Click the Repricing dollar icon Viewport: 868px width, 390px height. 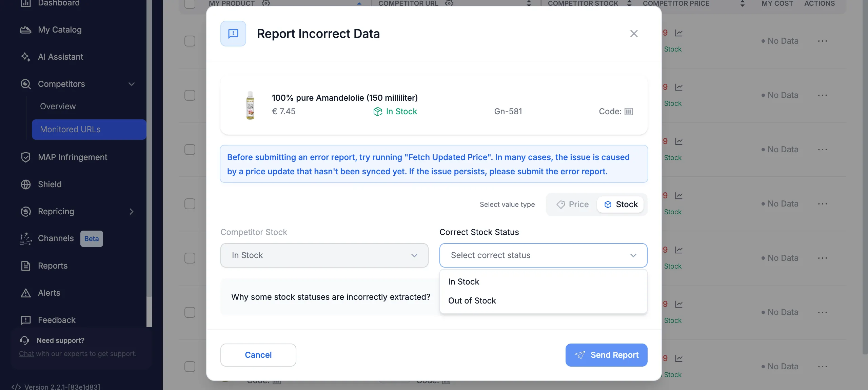(26, 212)
